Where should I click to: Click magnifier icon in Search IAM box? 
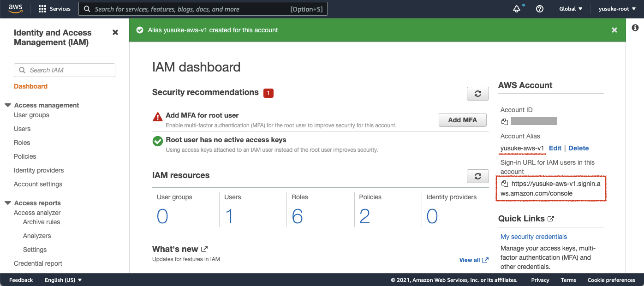22,70
